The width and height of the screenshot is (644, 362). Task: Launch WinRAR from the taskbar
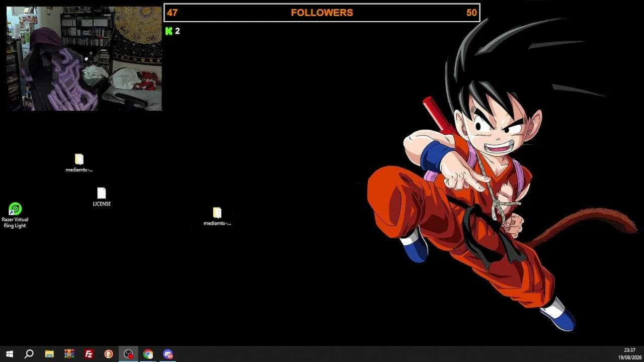pos(69,354)
